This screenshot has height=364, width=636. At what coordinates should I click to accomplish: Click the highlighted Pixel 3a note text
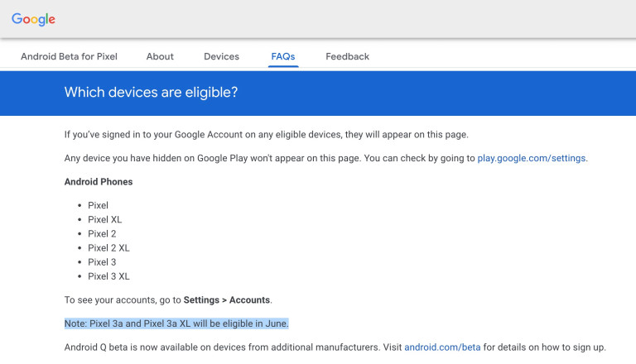pos(176,323)
